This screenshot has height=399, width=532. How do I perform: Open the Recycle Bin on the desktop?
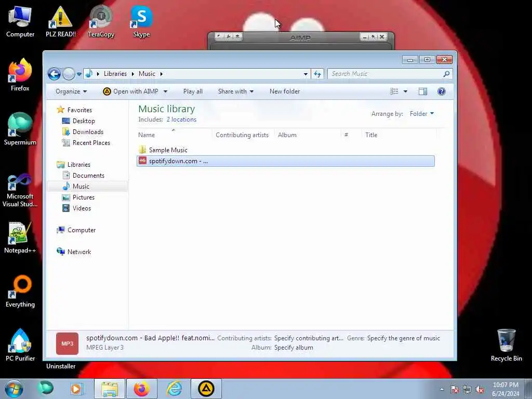point(506,345)
